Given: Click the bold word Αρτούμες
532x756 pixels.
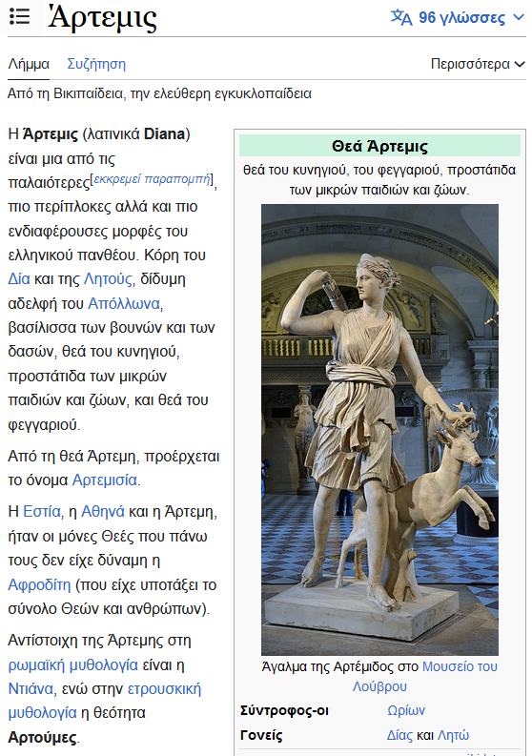Looking at the screenshot, I should point(43,737).
